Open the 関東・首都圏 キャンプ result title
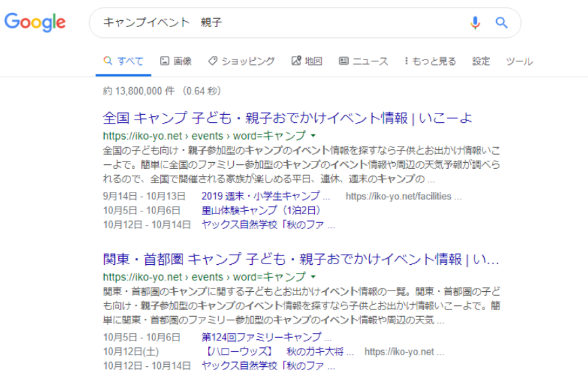The height and width of the screenshot is (381, 588). click(301, 259)
